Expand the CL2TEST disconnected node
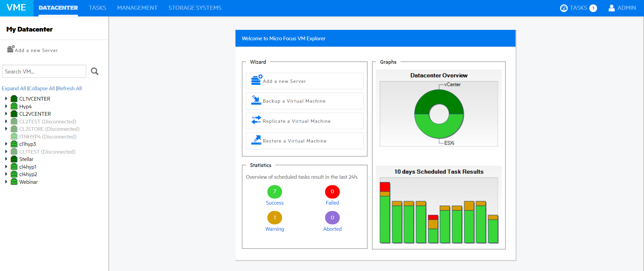Viewport: 644px width, 271px height. coord(6,121)
